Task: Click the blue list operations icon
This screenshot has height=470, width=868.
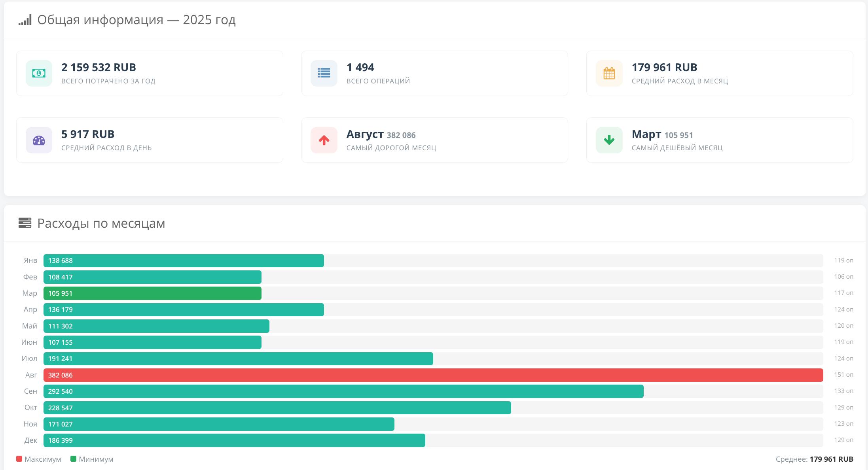Action: 324,73
